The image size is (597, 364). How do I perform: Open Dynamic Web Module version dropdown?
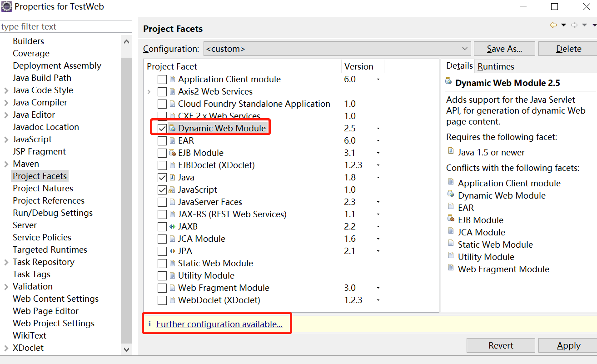(x=378, y=129)
